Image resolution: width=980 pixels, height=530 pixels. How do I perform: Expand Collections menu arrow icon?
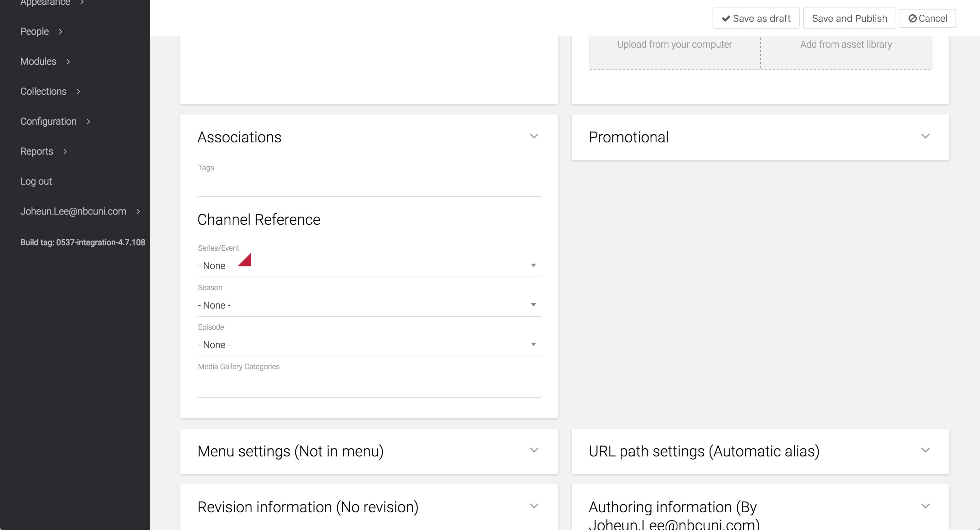tap(78, 91)
